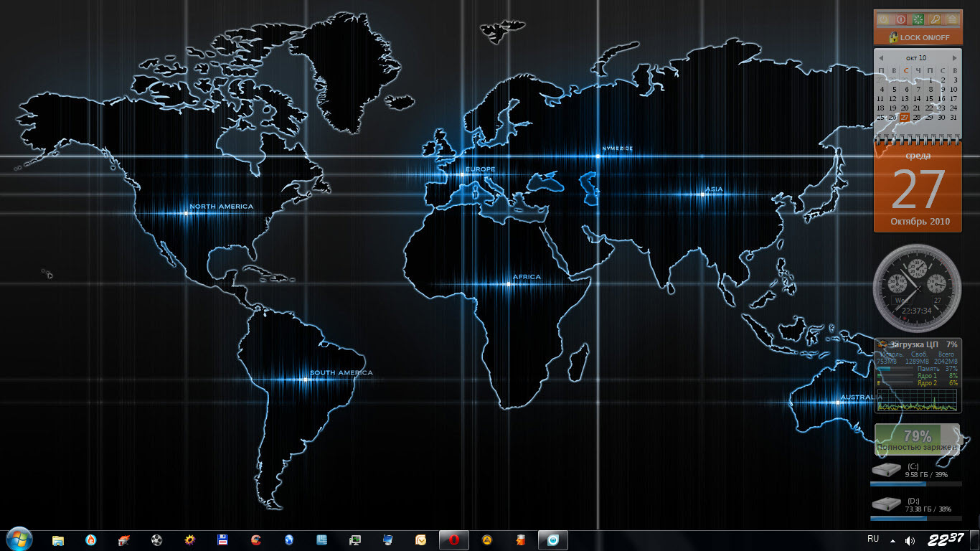Show hidden tray icons arrow
Viewport: 980px width, 551px height.
pos(892,540)
